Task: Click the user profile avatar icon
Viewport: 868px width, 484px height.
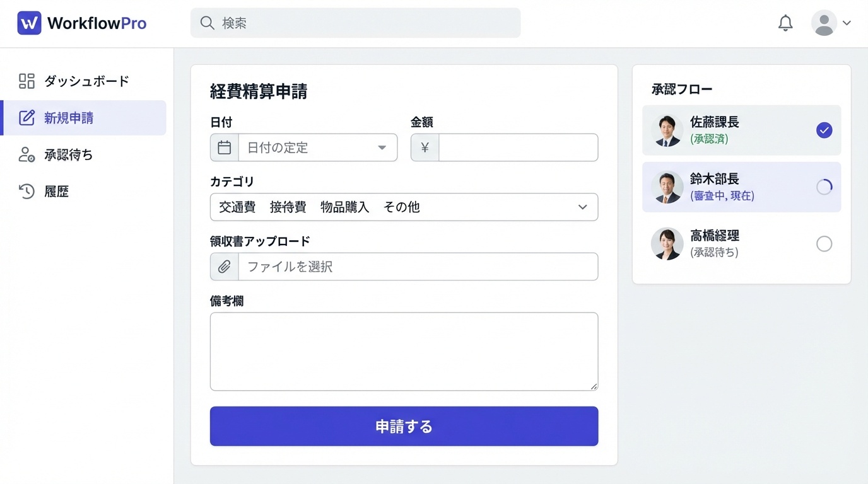Action: tap(824, 23)
